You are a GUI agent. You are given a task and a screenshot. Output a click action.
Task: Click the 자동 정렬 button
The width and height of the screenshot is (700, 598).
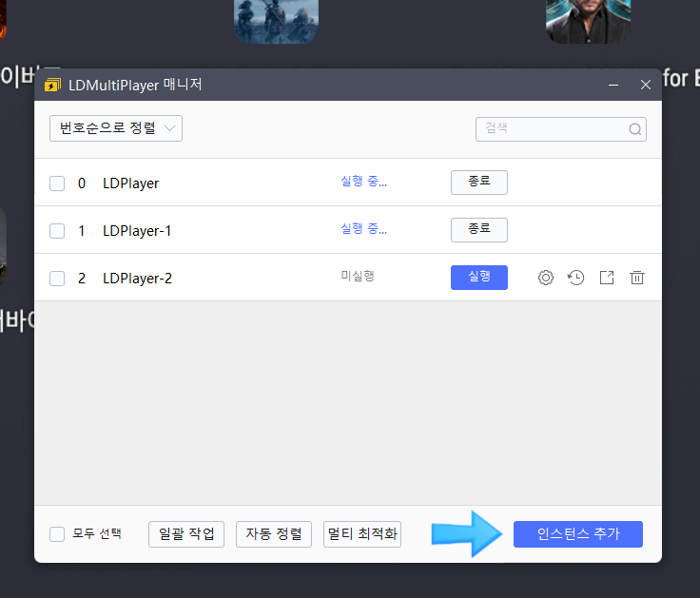tap(274, 533)
